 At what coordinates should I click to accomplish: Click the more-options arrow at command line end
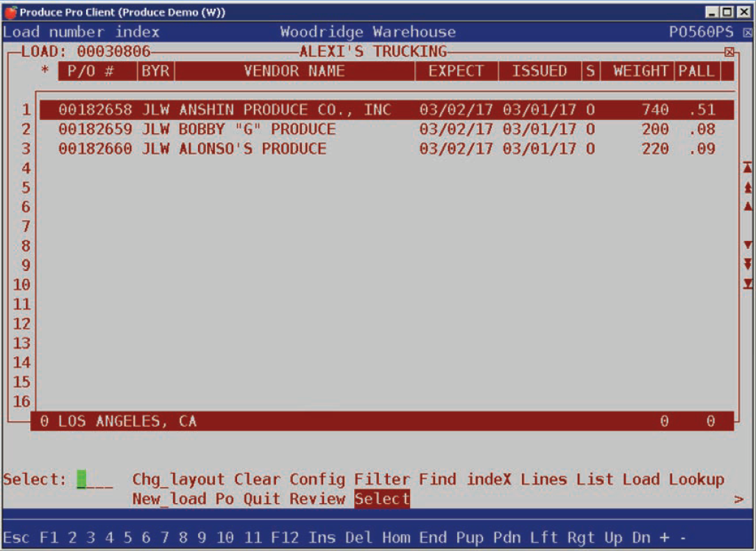coord(738,499)
